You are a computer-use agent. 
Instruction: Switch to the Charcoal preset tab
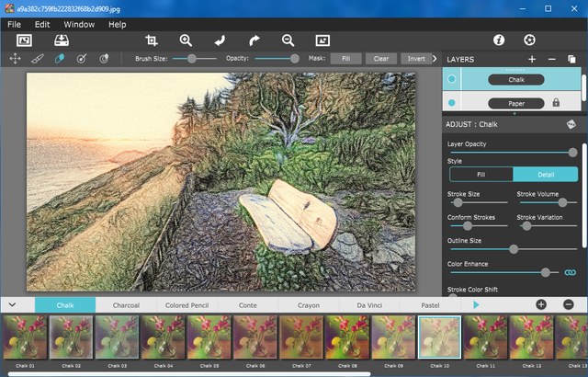click(x=126, y=304)
